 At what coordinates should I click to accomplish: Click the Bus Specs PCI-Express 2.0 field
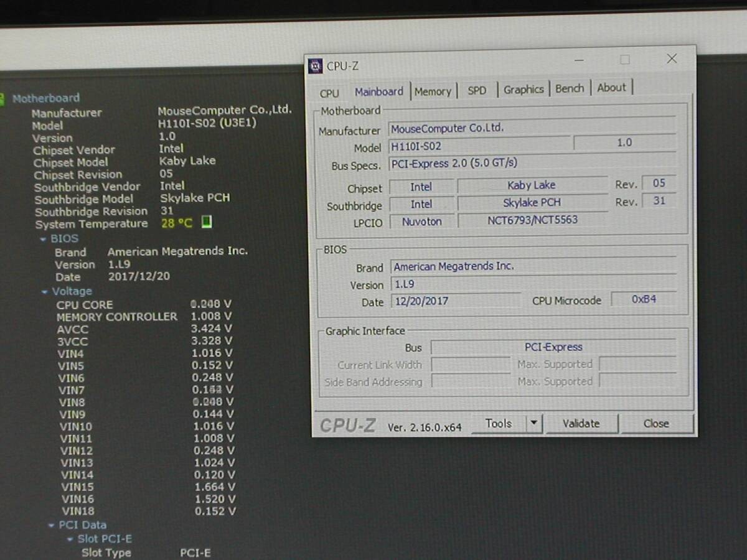(533, 163)
